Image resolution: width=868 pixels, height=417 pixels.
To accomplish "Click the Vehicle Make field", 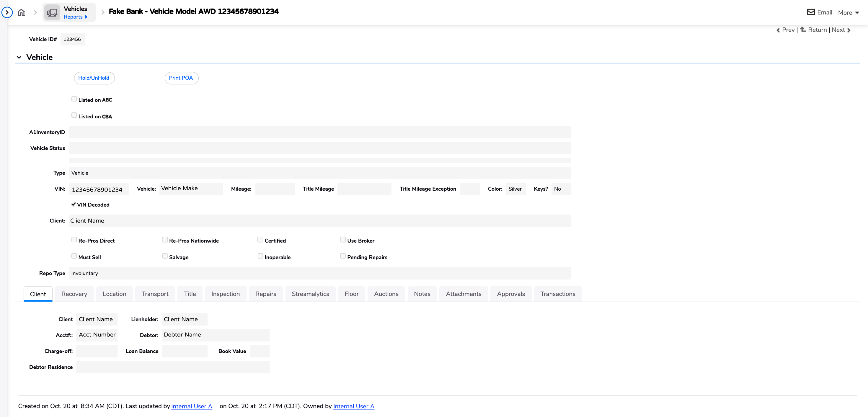I will (191, 189).
